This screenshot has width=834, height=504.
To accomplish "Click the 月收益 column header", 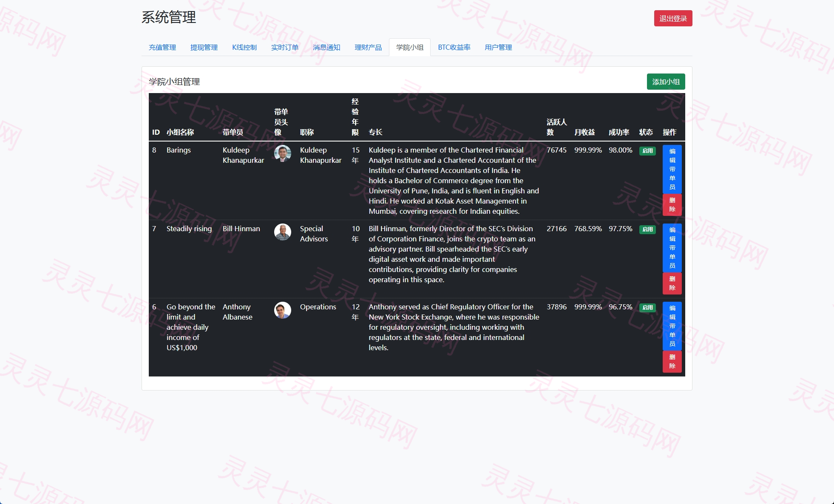I will coord(584,132).
